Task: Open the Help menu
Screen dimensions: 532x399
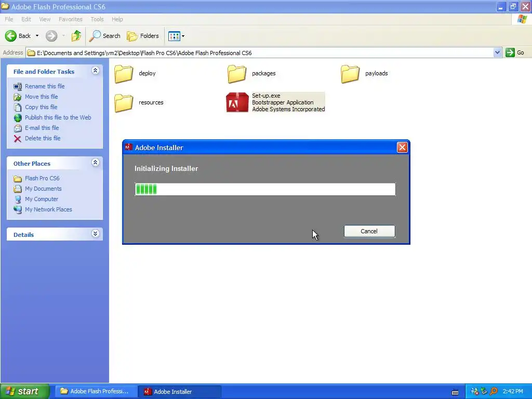Action: pos(117,19)
